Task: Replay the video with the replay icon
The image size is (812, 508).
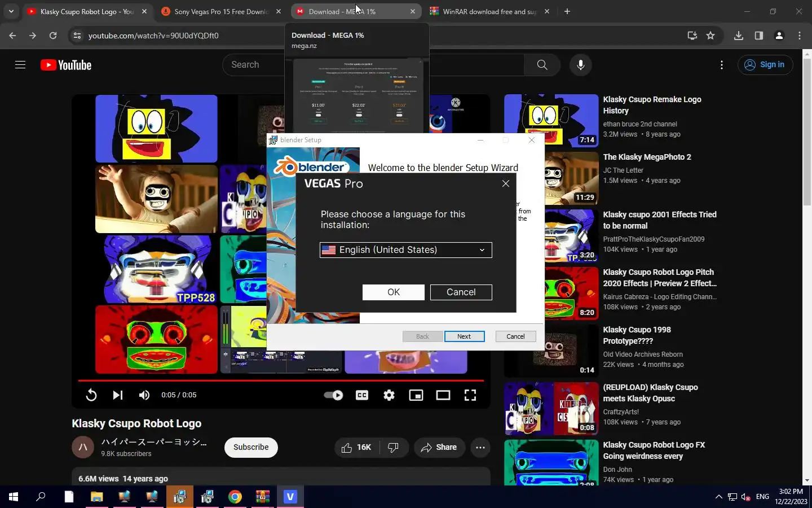Action: [91, 395]
